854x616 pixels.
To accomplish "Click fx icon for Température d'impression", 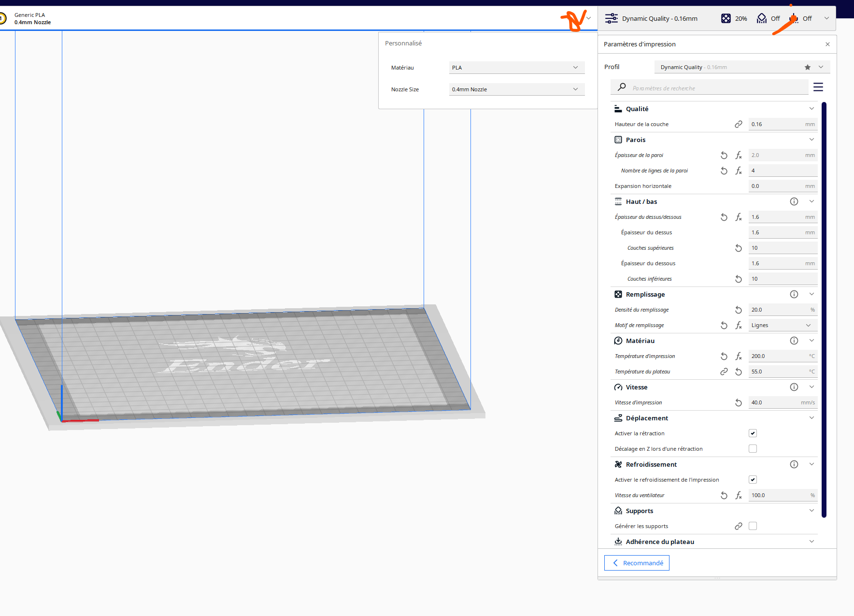I will (x=739, y=356).
